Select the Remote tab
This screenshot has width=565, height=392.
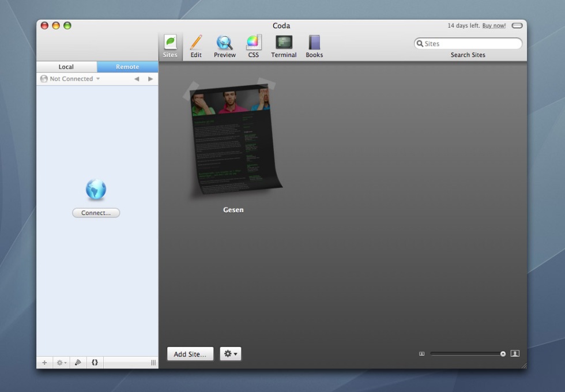[x=127, y=67]
